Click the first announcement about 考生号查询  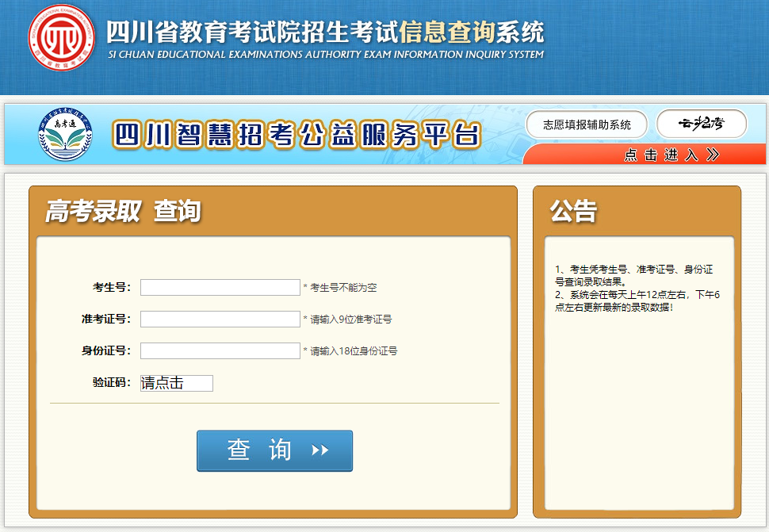[x=636, y=275]
